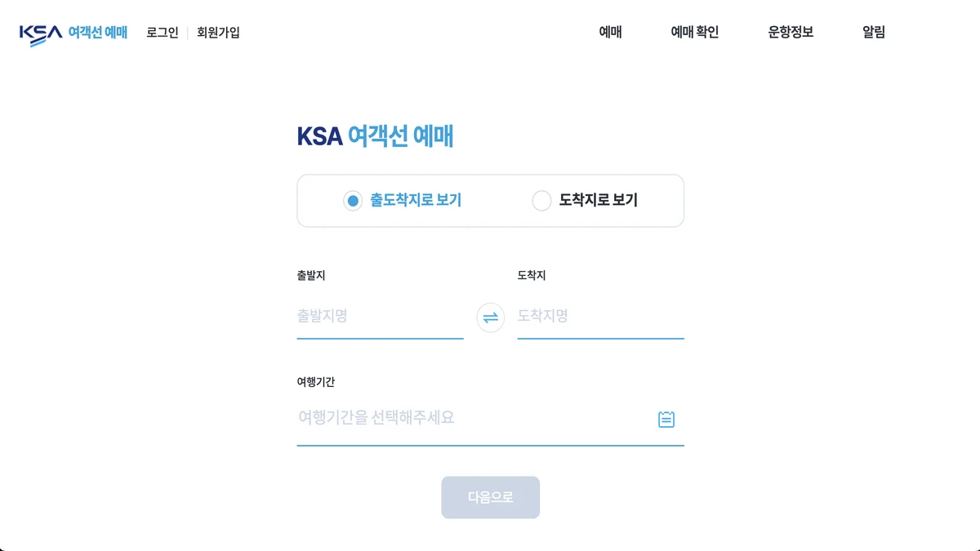Focus the 출발지명 input field
This screenshot has height=551, width=980.
pos(380,317)
